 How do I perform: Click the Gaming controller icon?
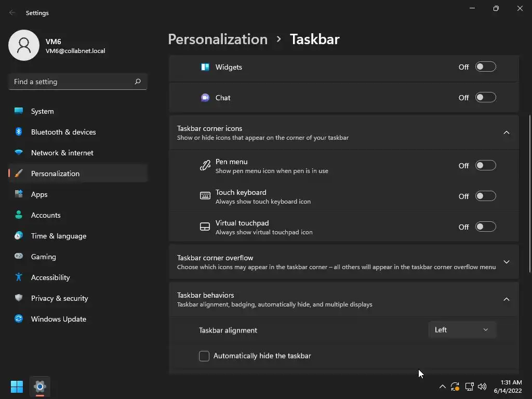pos(19,257)
